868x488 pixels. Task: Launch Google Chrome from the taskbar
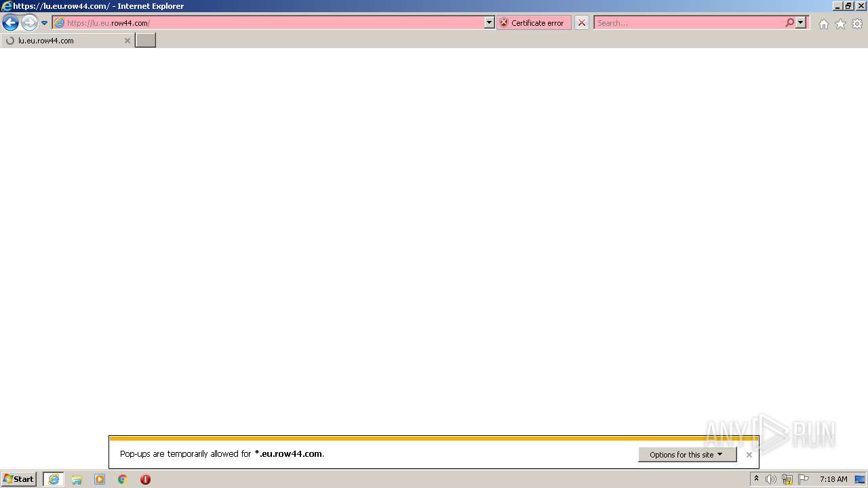(x=123, y=479)
